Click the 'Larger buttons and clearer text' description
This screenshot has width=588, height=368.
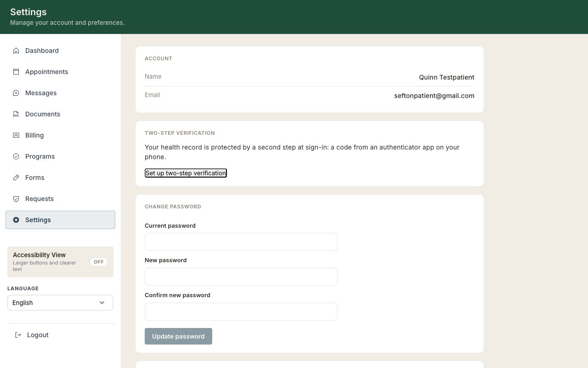coord(45,266)
